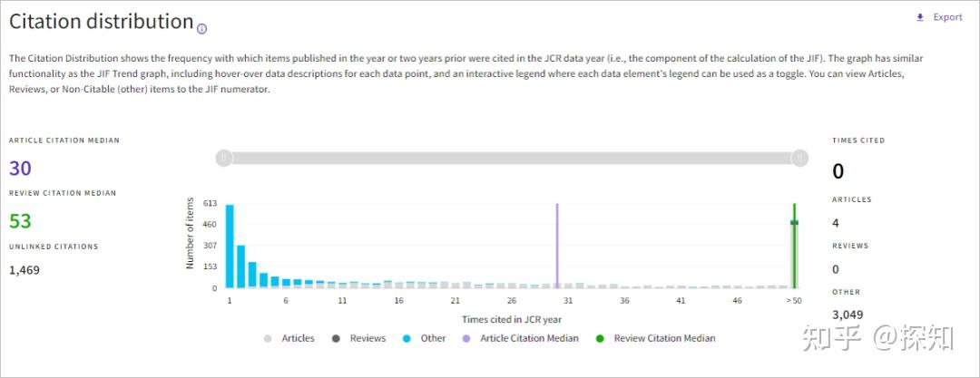The height and width of the screenshot is (378, 980).
Task: Toggle the Reviews series legend label
Action: point(367,338)
